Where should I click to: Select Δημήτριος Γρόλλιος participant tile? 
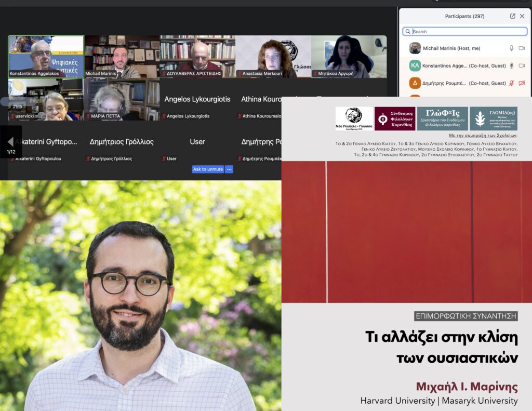pos(122,142)
